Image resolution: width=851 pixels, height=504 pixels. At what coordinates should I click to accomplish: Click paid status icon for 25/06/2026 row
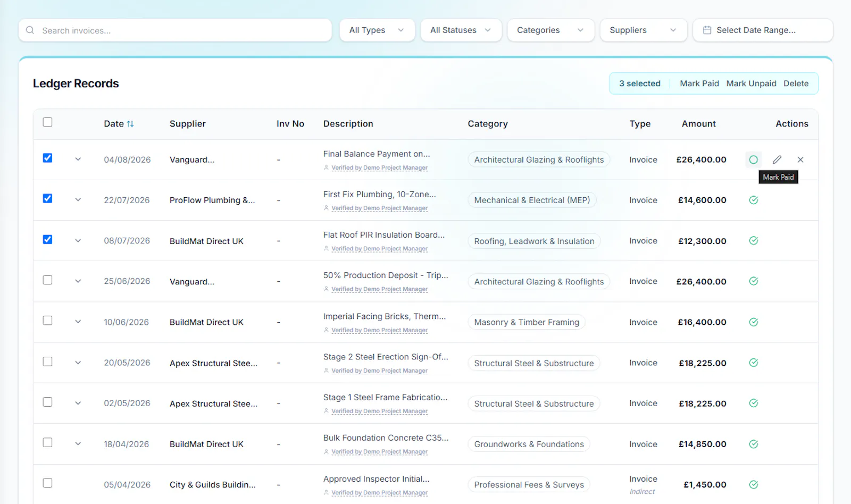tap(753, 281)
